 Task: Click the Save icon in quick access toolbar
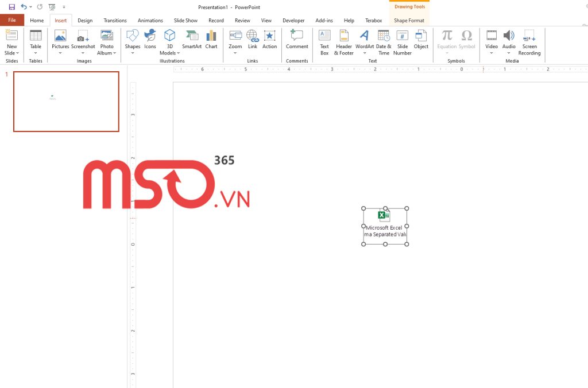[x=11, y=7]
